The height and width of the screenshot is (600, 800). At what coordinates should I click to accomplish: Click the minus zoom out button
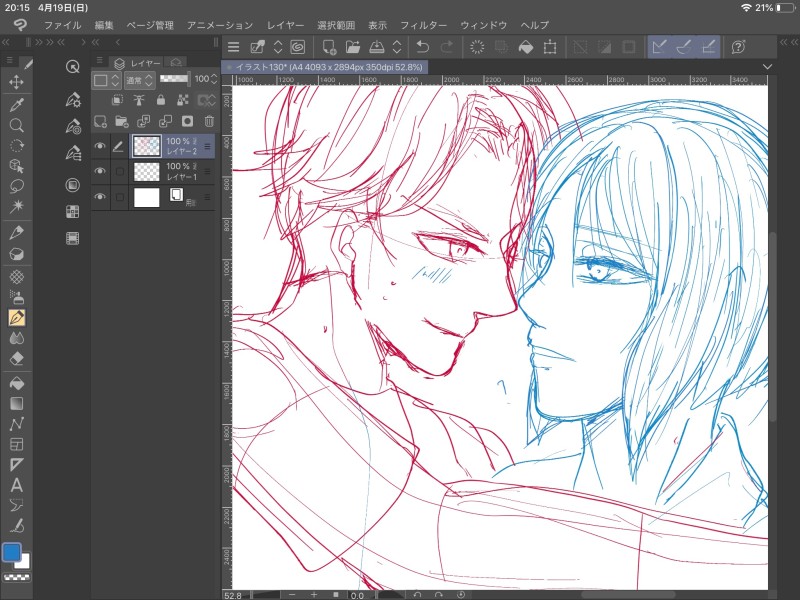(x=291, y=595)
